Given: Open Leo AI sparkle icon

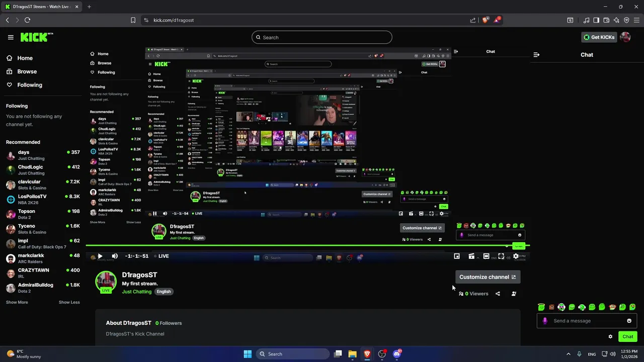Looking at the screenshot, I should click(616, 20).
